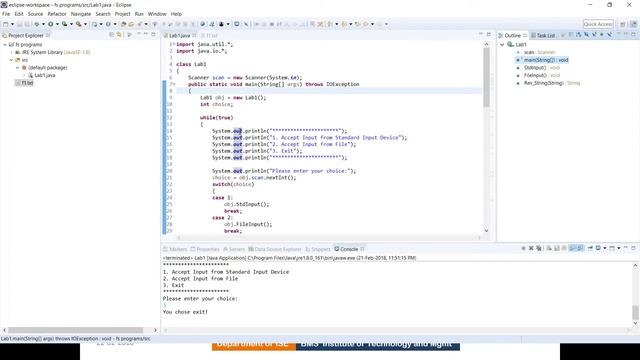The height and width of the screenshot is (360, 640).
Task: Click the green Run button in toolbar
Action: click(x=51, y=24)
